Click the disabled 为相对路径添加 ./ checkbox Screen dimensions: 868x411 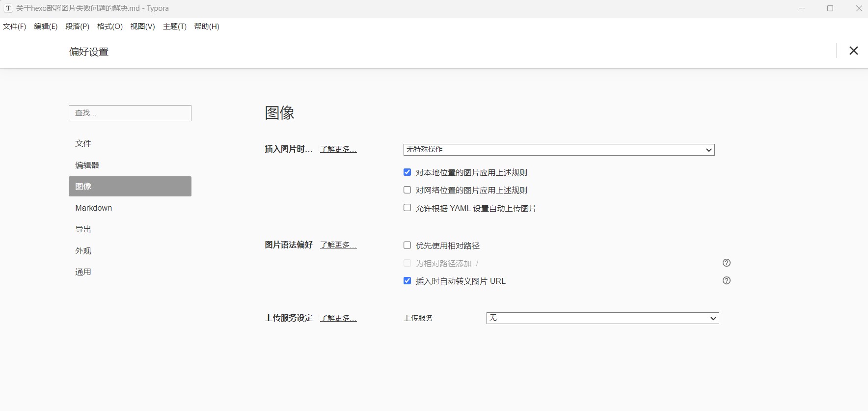407,263
